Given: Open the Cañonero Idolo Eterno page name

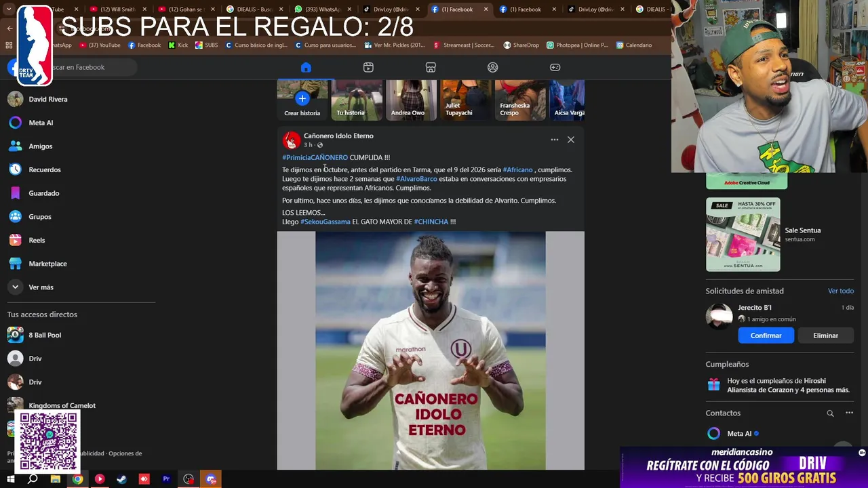Looking at the screenshot, I should point(338,136).
